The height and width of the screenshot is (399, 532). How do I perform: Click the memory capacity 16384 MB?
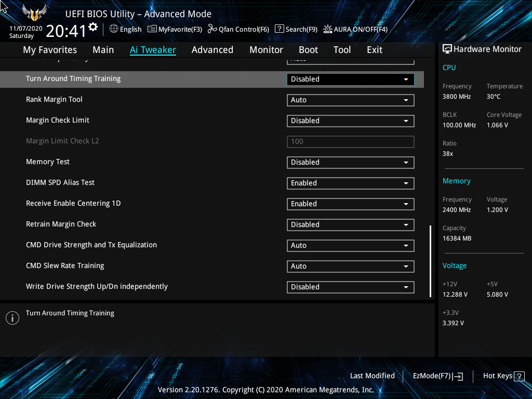coord(457,238)
